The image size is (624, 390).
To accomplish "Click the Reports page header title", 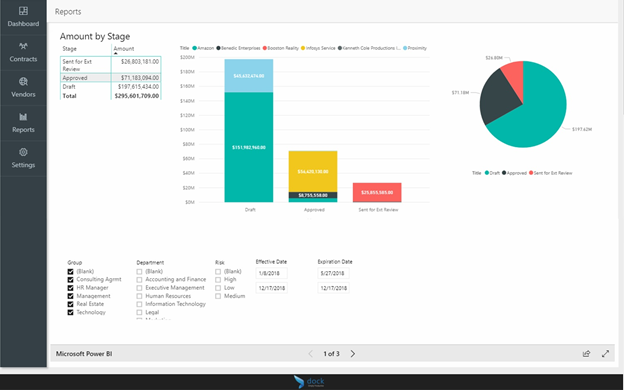I will 68,12.
